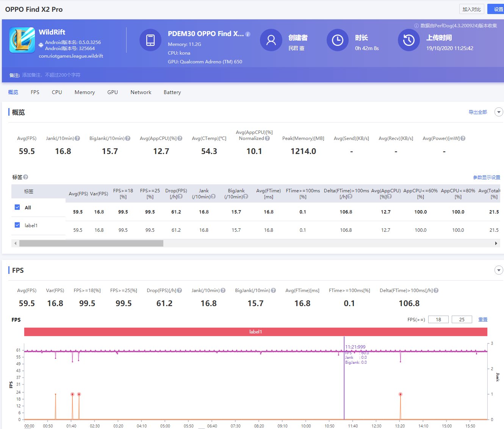Switch to the FPS tab
The height and width of the screenshot is (429, 504).
tap(35, 92)
